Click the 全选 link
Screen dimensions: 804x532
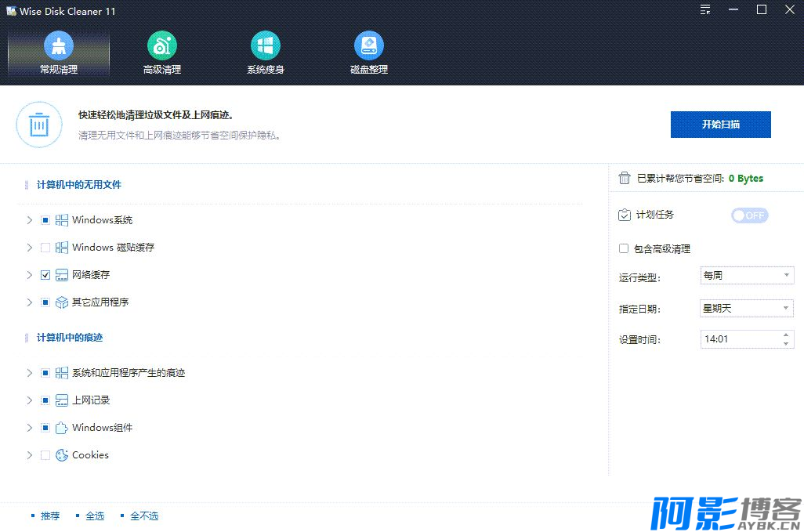95,516
